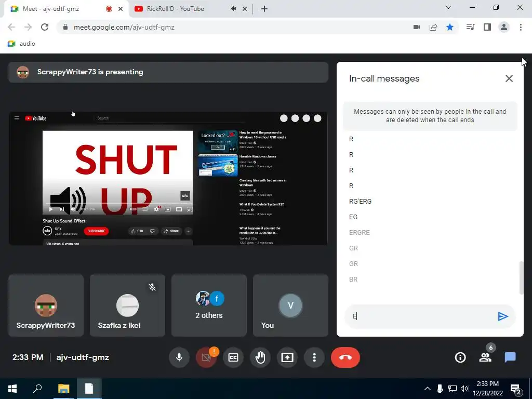
Task: Click the chat panel scrollbar
Action: coord(521,278)
